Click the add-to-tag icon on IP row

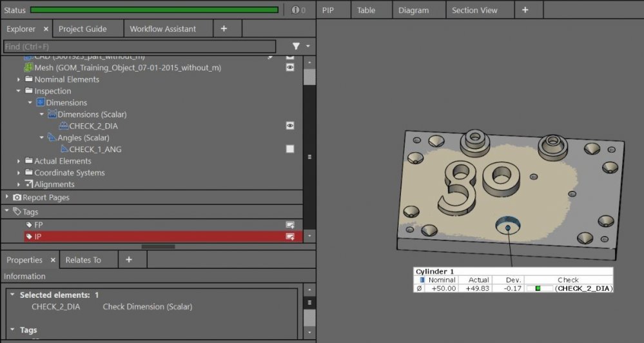click(290, 237)
